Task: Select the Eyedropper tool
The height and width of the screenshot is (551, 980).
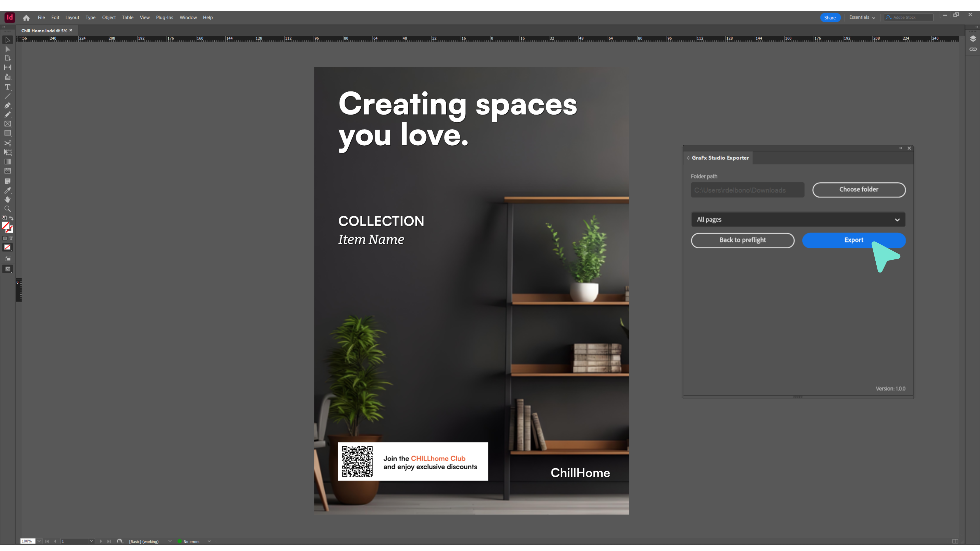Action: click(8, 191)
